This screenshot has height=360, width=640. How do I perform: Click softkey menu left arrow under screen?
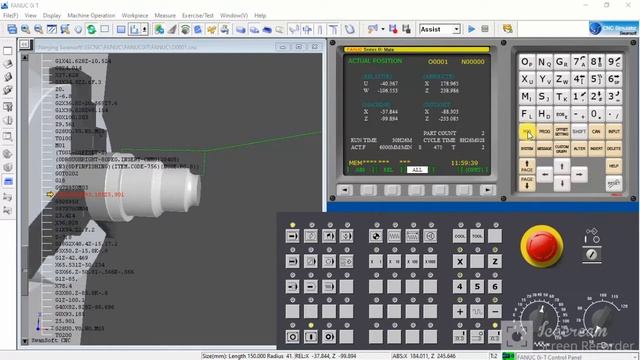pyautogui.click(x=345, y=190)
